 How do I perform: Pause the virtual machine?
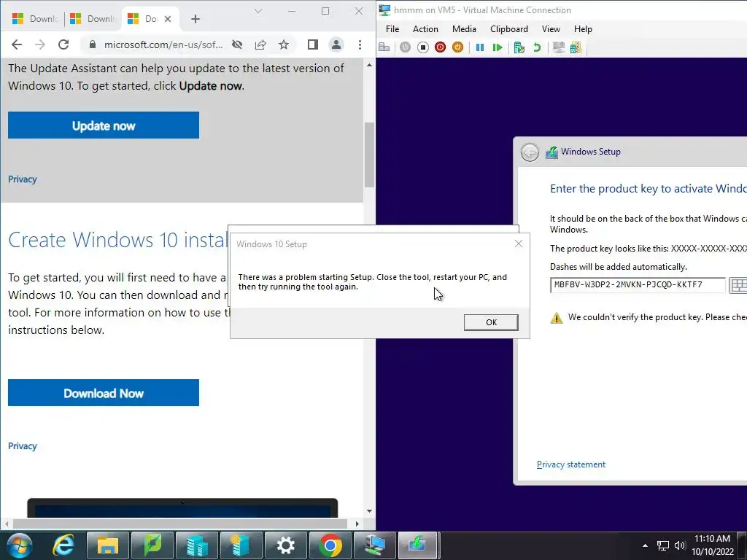[480, 47]
